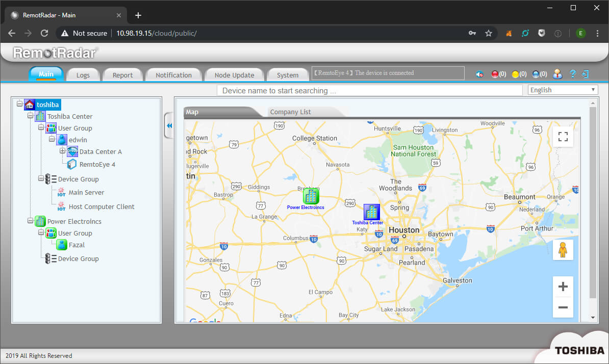Click the red alarm indicator icon
This screenshot has width=609, height=364.
(494, 74)
